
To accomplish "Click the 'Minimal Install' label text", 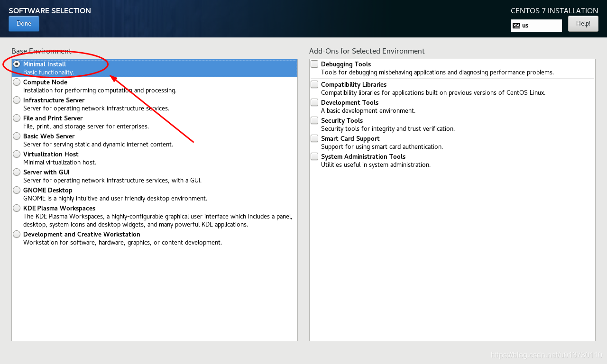I will click(x=45, y=64).
